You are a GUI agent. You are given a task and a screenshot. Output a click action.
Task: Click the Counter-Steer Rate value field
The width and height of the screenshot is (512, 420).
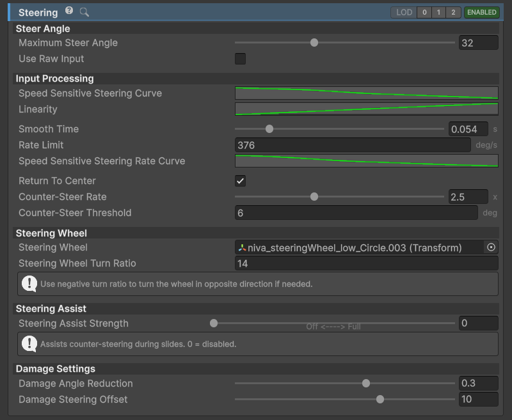point(468,197)
